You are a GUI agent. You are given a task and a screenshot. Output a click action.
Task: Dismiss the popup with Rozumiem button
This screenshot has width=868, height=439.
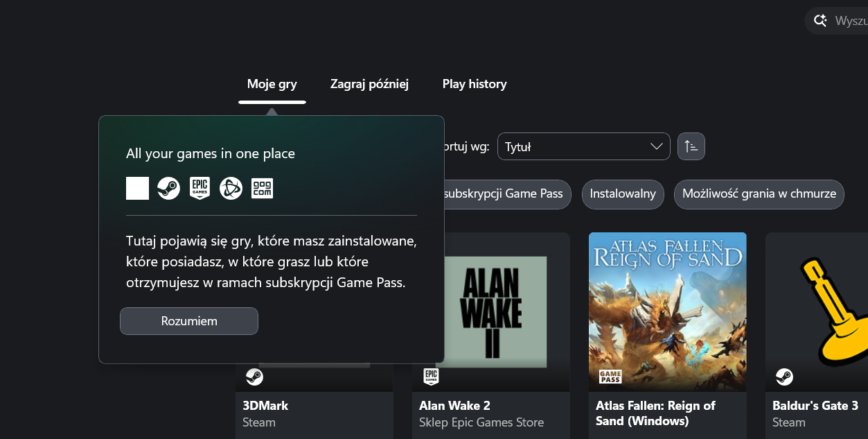(189, 321)
